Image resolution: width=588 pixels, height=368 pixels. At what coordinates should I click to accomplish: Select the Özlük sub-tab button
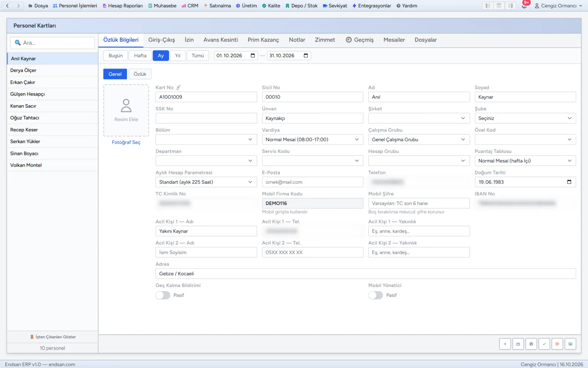pyautogui.click(x=140, y=74)
